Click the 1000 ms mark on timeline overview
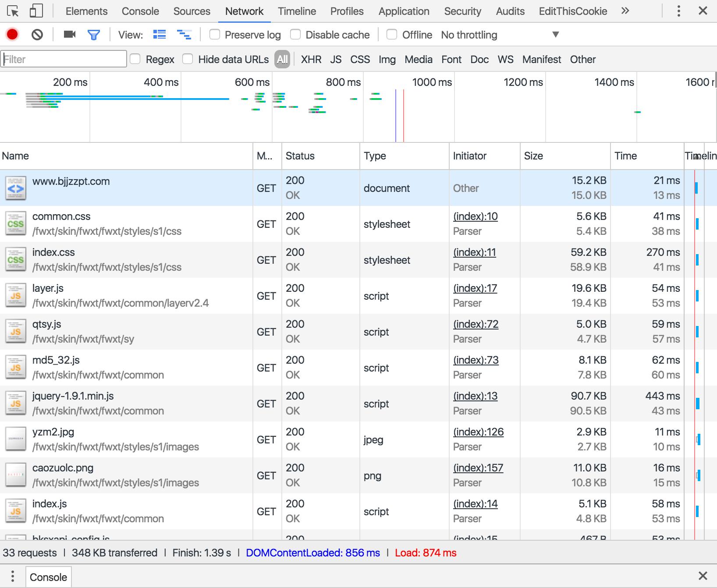717x588 pixels. [x=432, y=82]
